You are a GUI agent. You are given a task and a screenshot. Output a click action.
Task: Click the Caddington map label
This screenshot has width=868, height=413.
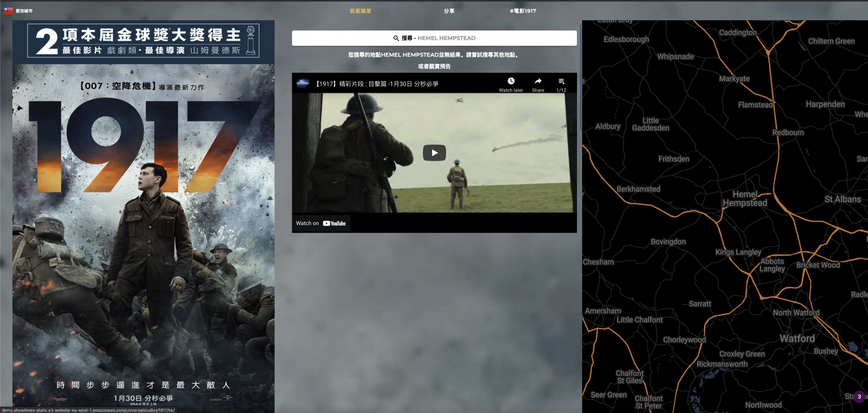click(x=738, y=32)
